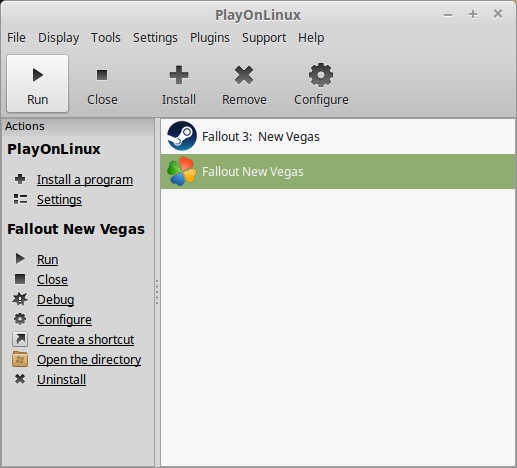Click the Debug bug icon in the sidebar

pos(20,299)
